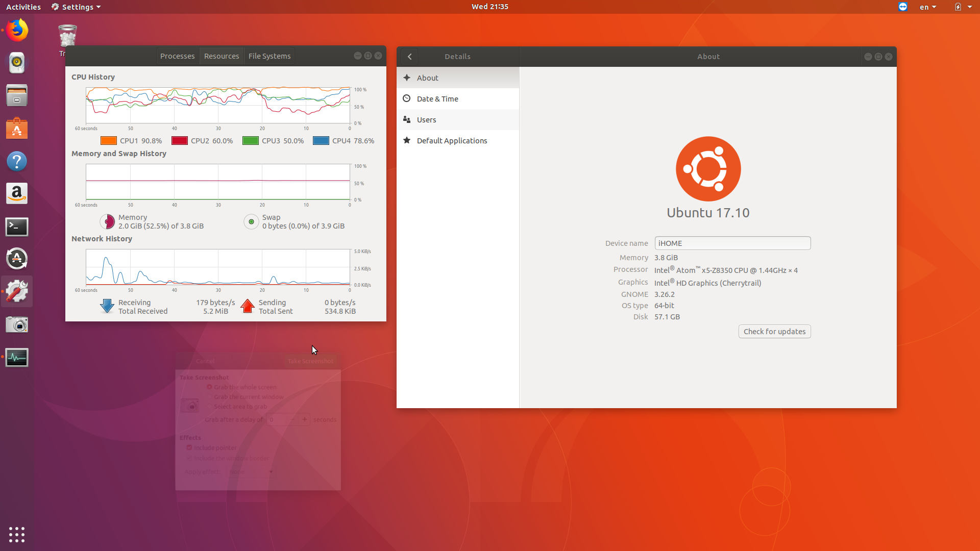Viewport: 980px width, 551px height.
Task: Open the en keyboard layout menu
Action: click(927, 7)
